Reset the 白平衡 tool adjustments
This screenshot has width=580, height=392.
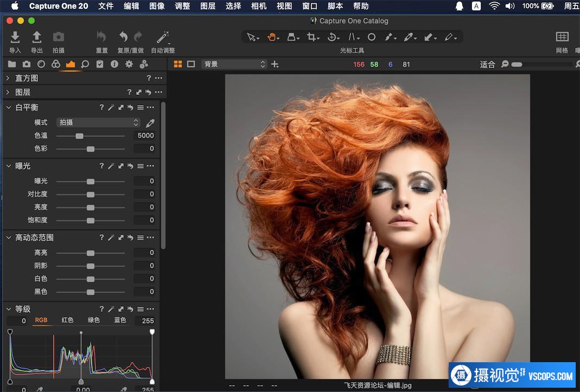click(130, 107)
